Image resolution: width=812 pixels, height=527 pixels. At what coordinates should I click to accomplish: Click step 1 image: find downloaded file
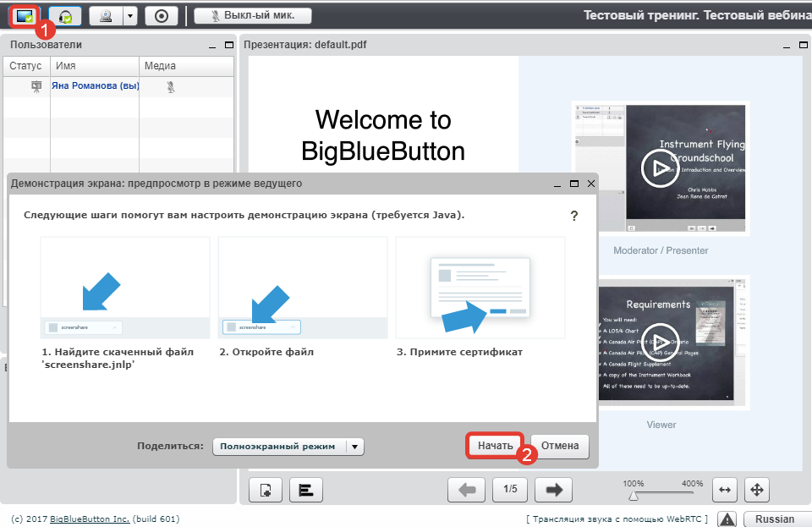[x=125, y=288]
